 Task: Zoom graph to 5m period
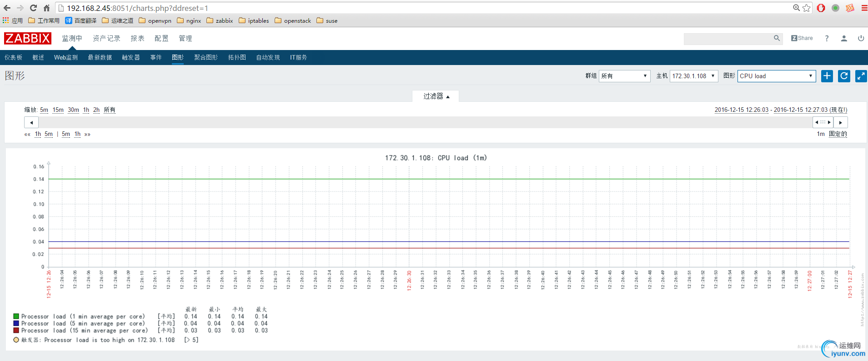[x=44, y=110]
